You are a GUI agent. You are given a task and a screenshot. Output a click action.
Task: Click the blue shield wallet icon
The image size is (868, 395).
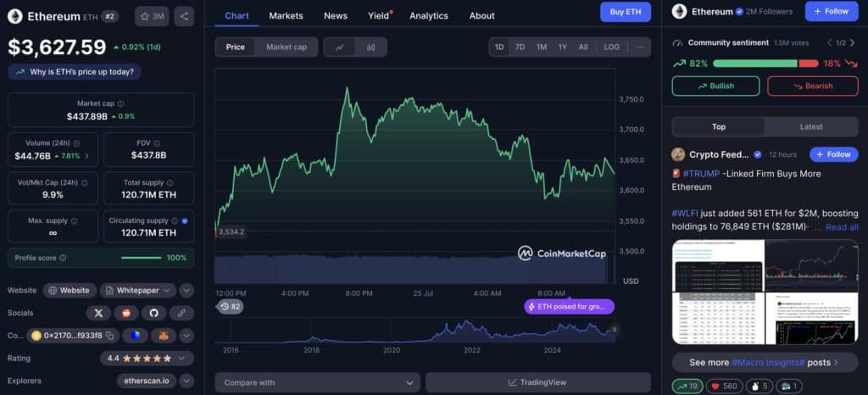coord(135,336)
